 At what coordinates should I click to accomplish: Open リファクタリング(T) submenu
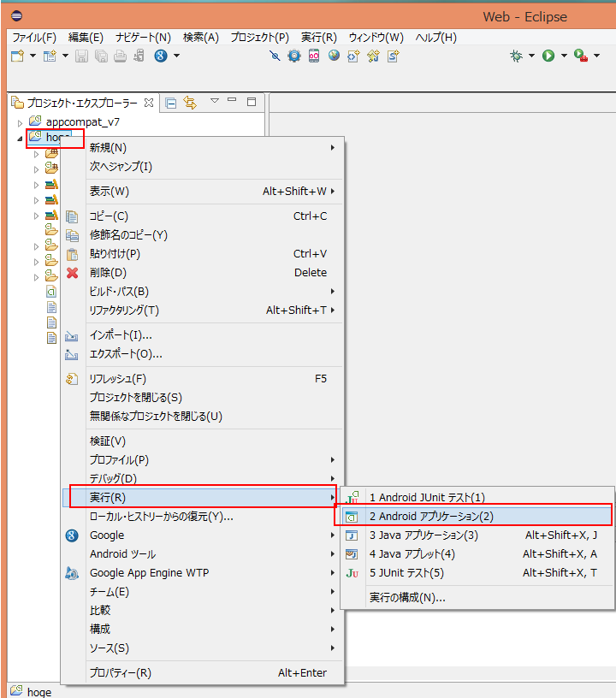pos(203,311)
